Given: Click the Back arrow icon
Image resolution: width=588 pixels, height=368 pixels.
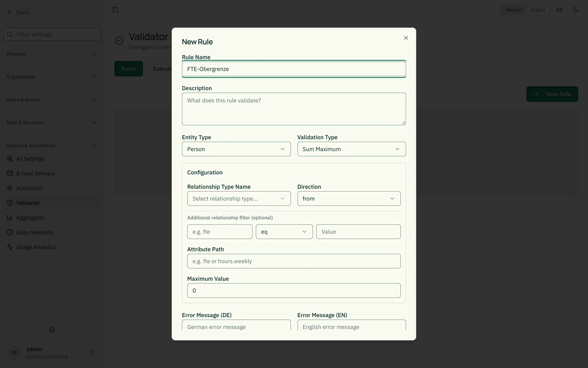Looking at the screenshot, I should point(10,12).
